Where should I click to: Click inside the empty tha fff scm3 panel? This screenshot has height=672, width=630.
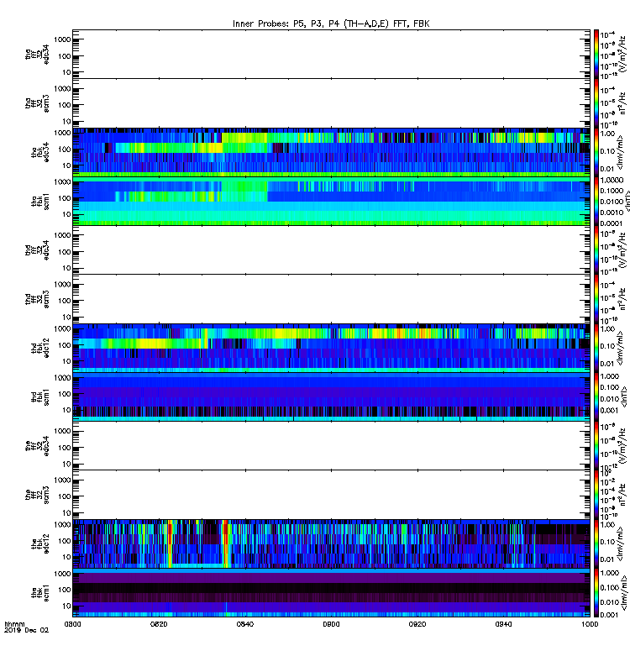331,103
